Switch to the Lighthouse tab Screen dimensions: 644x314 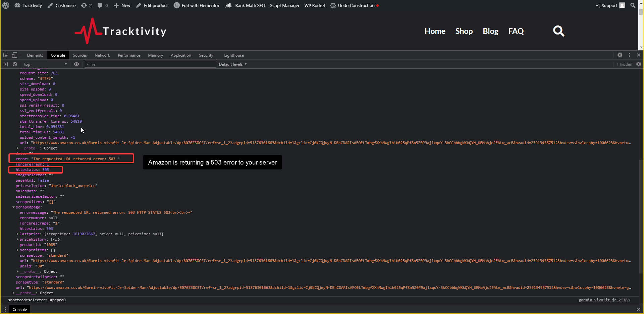(x=234, y=55)
